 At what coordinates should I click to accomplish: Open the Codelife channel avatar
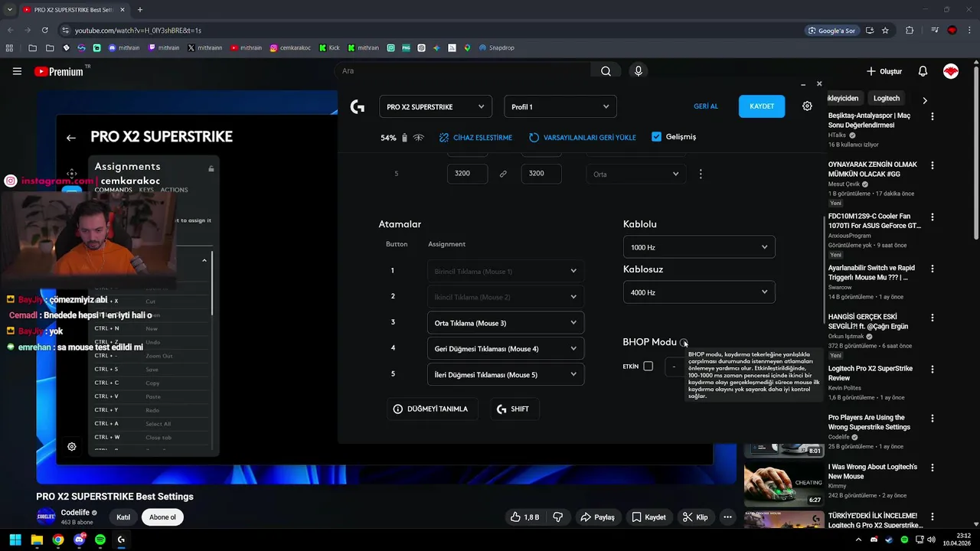coord(46,517)
